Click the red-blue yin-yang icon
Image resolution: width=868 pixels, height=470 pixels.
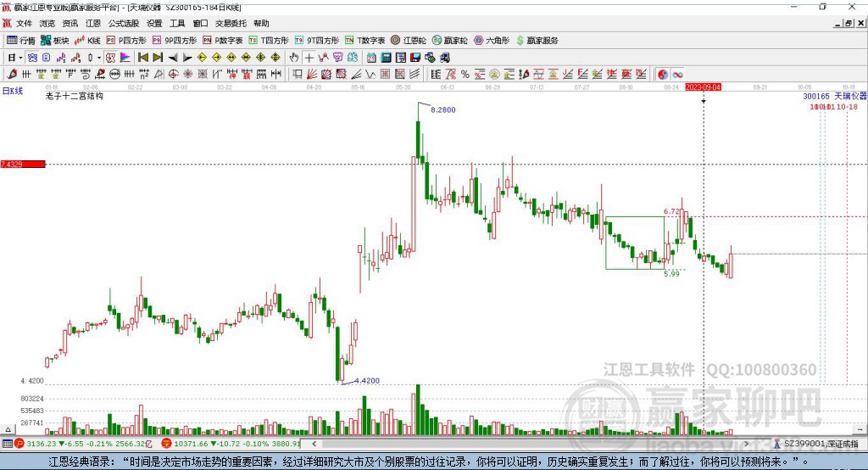click(663, 75)
